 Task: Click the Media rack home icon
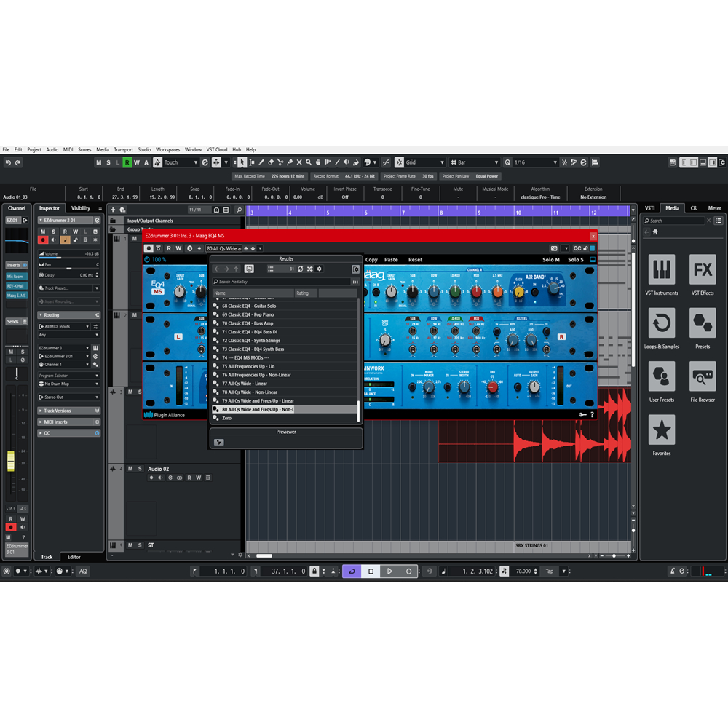(x=655, y=232)
